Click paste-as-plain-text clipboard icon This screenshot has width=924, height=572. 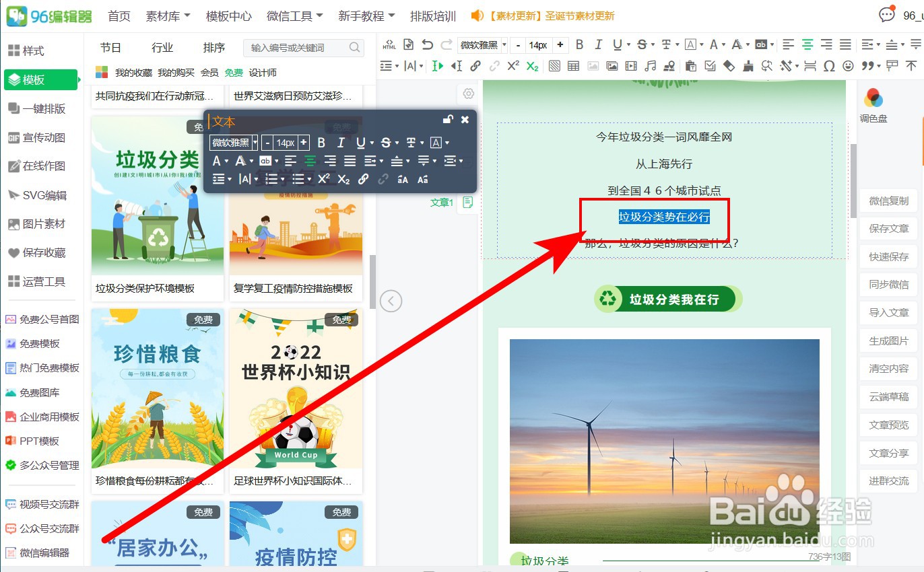[690, 66]
